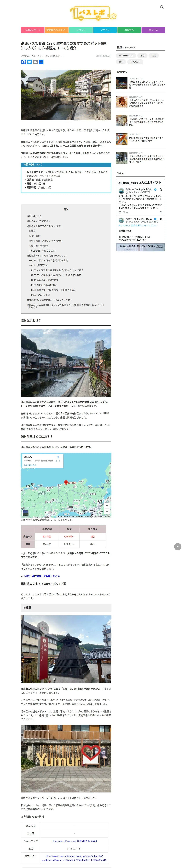Image resolution: width=186 pixels, height=868 pixels.
Task: Click the 0796-92-1131 phone number
Action: tap(74, 848)
